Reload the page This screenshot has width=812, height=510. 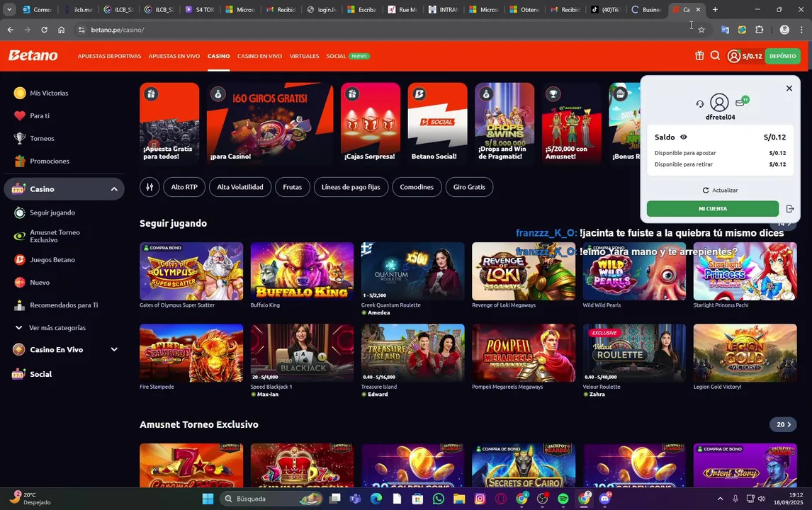point(45,30)
